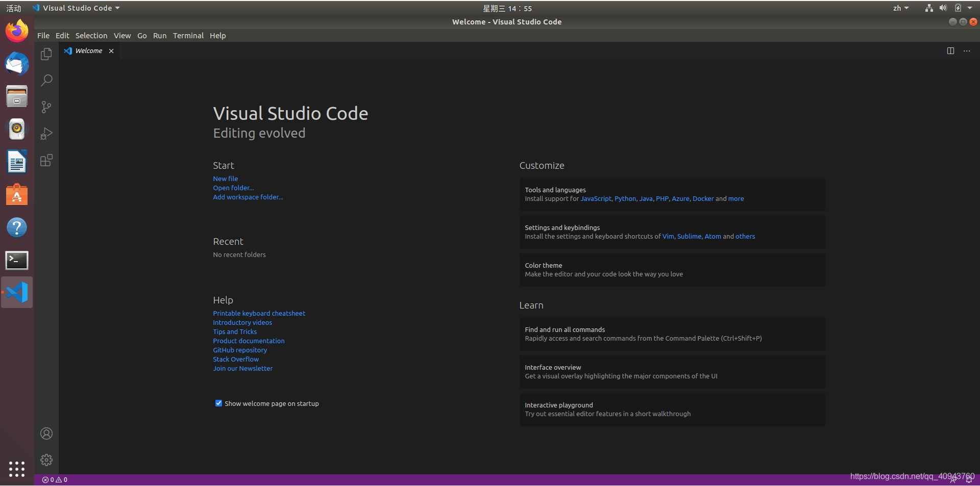980x486 pixels.
Task: Open the Color theme card
Action: pyautogui.click(x=672, y=270)
